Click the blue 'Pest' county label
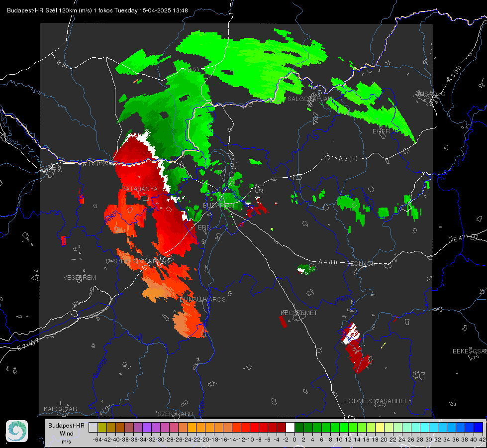This screenshot has width=487, height=448. (342, 300)
